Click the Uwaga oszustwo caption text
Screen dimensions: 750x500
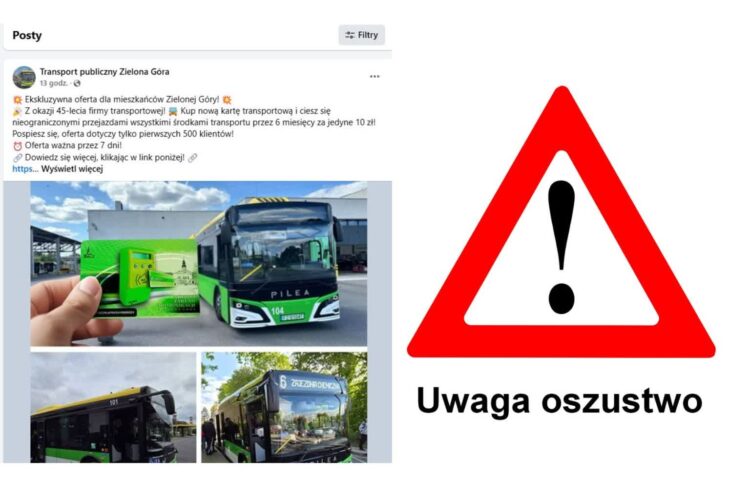pos(560,400)
